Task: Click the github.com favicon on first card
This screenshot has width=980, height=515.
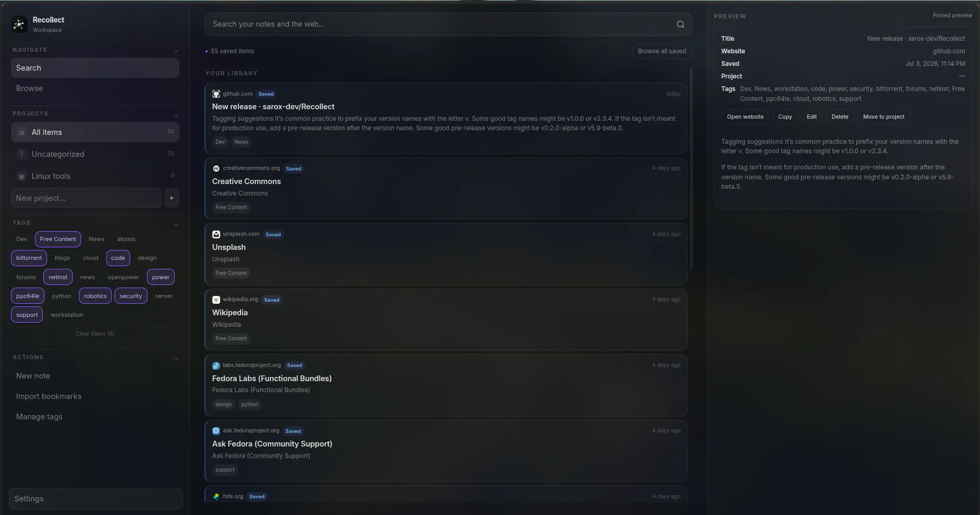Action: (216, 94)
